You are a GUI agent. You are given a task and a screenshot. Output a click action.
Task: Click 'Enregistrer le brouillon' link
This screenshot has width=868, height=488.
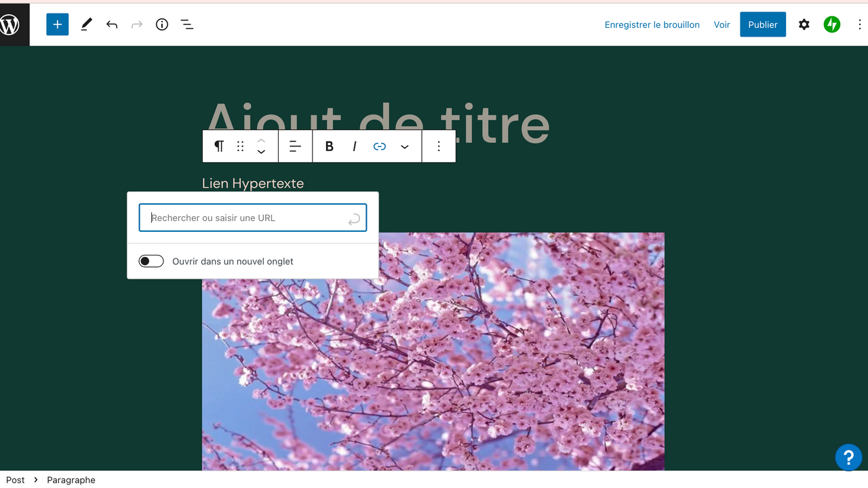point(652,24)
